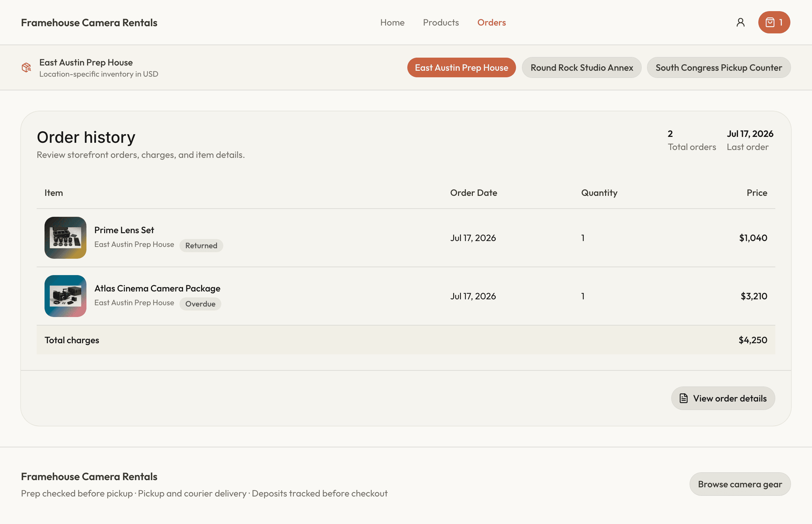Viewport: 812px width, 524px height.
Task: Go to the Home nav link
Action: click(392, 23)
